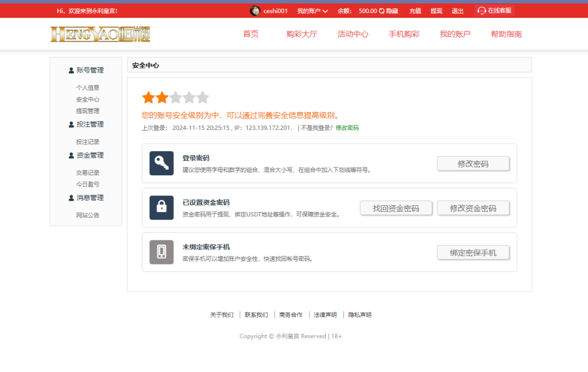This screenshot has height=372, width=588.
Task: Click the key icon beside 登录密码
Action: pos(161,163)
